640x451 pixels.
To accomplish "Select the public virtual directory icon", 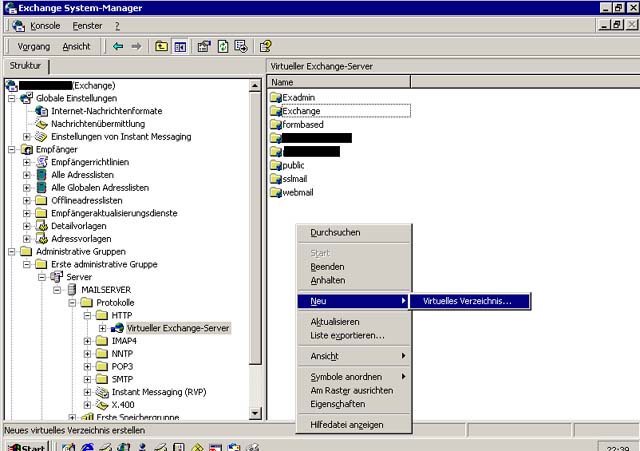I will [276, 165].
